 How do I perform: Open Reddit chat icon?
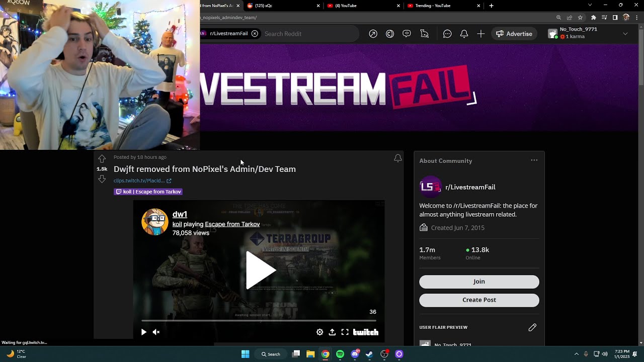tap(447, 34)
